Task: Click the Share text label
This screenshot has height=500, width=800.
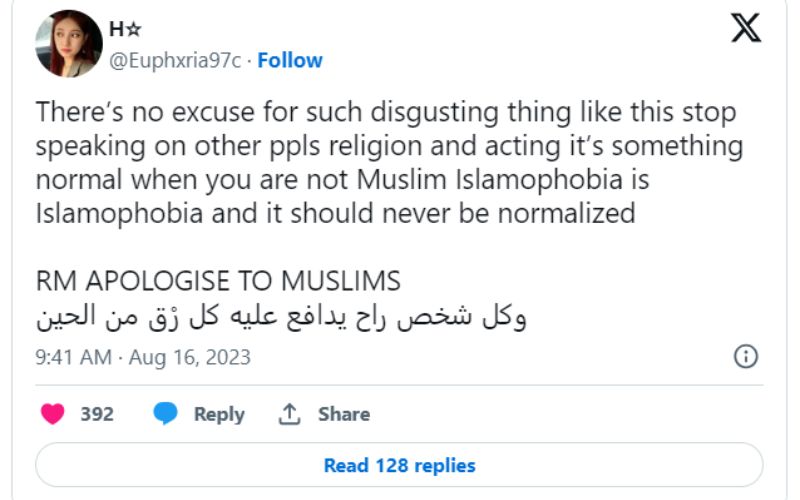Action: coord(344,414)
